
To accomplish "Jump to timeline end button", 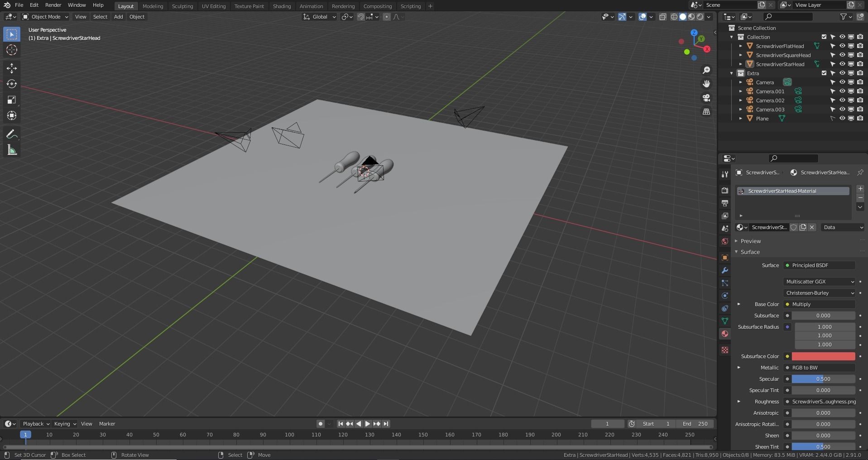I will [386, 424].
